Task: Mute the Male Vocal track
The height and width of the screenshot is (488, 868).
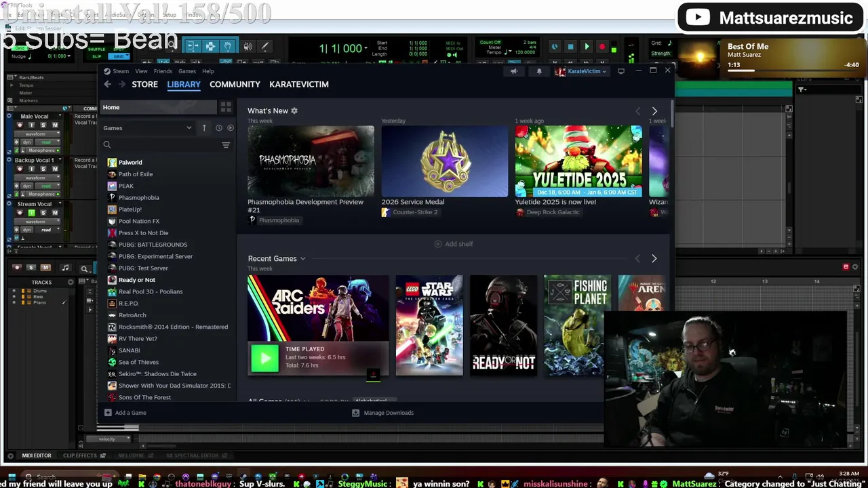Action: (x=55, y=125)
